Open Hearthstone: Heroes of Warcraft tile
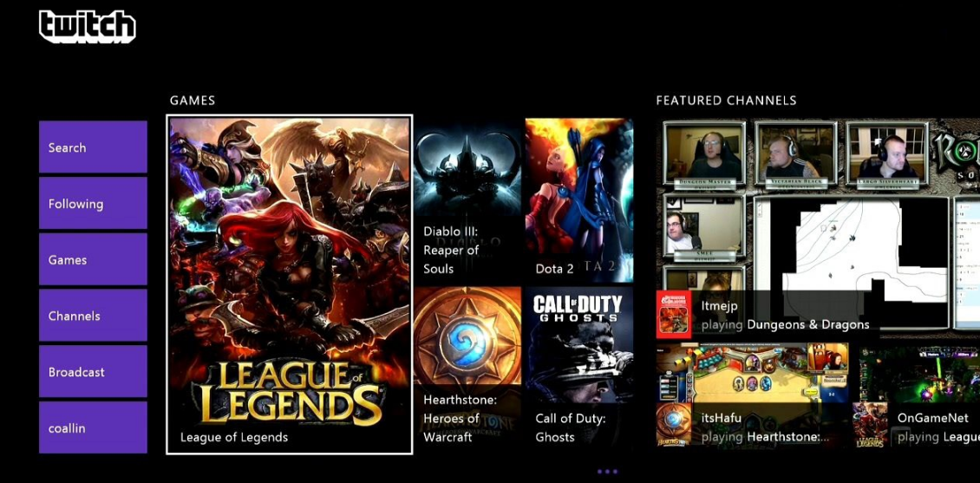 click(x=467, y=367)
